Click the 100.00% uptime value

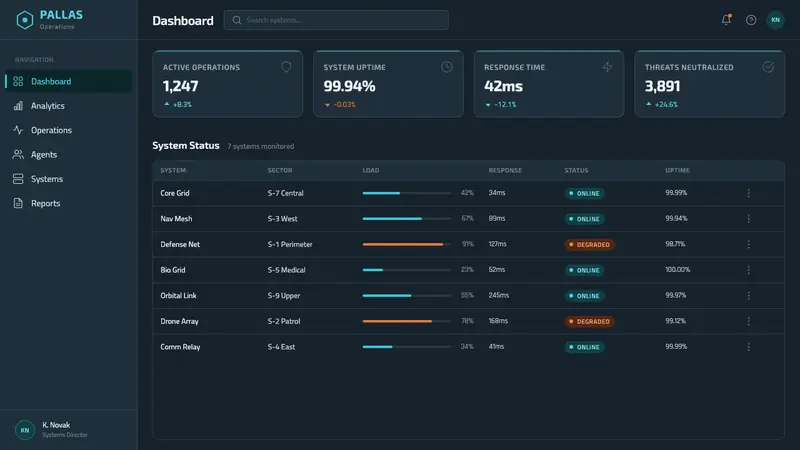click(x=678, y=269)
